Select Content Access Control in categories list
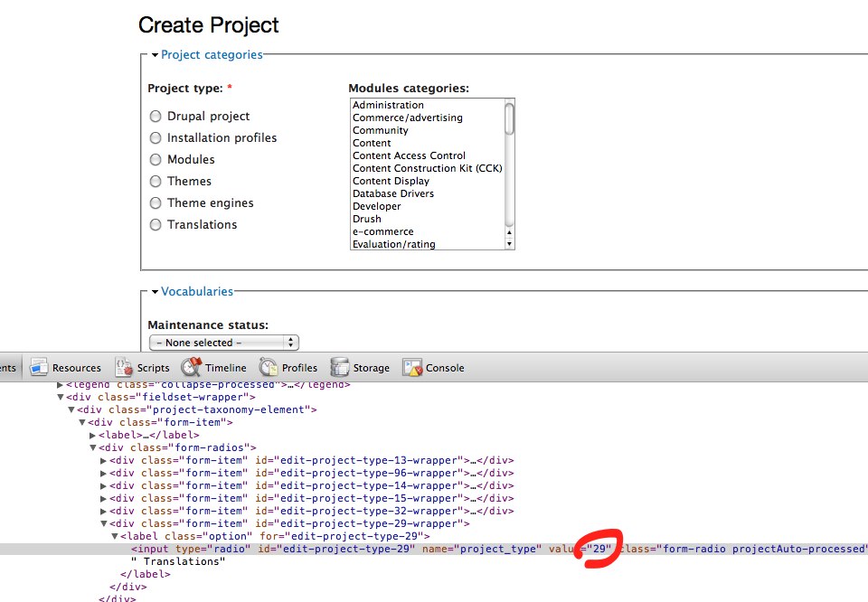This screenshot has height=602, width=868. 409,155
